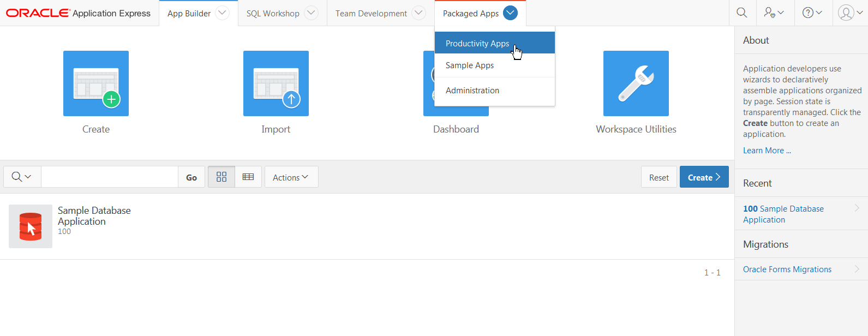Select Sample Apps menu entry
Viewport: 868px width, 336px height.
pos(495,65)
